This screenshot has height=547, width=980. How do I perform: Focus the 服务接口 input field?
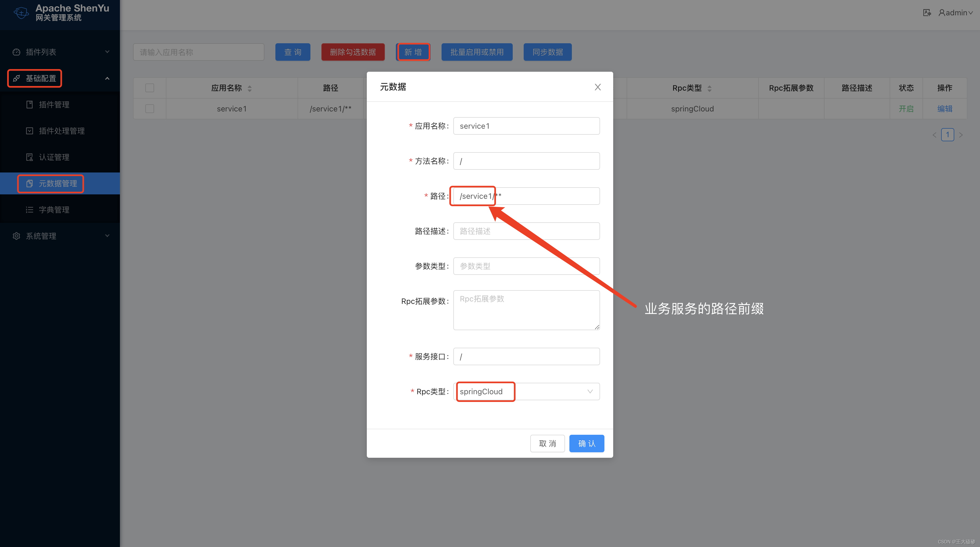[x=526, y=356]
